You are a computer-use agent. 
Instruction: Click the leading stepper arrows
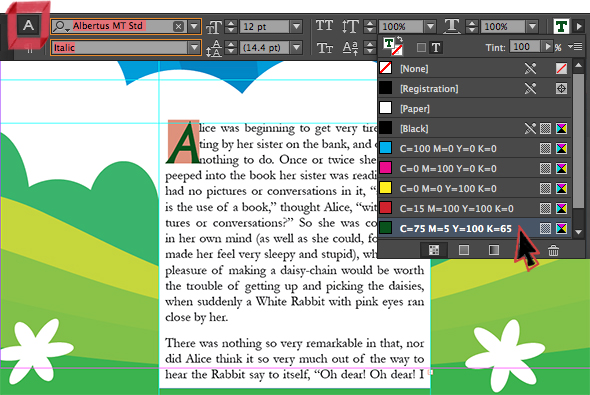pos(231,48)
